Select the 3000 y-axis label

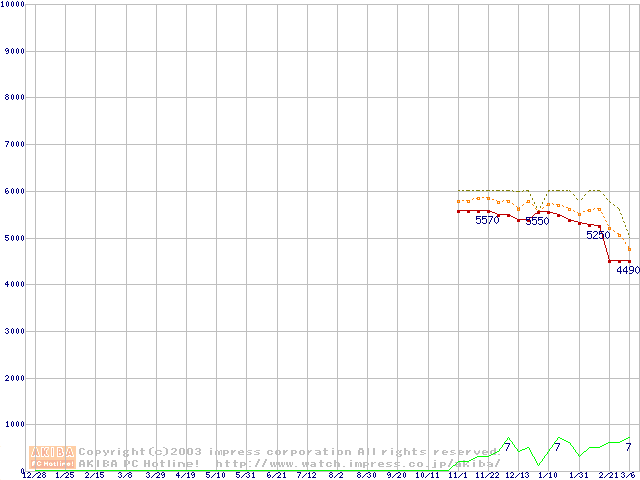pyautogui.click(x=13, y=331)
